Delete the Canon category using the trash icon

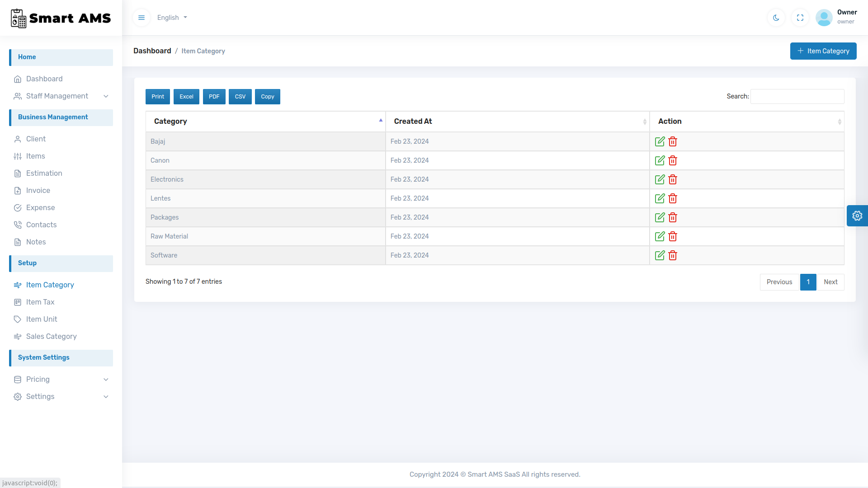(672, 160)
